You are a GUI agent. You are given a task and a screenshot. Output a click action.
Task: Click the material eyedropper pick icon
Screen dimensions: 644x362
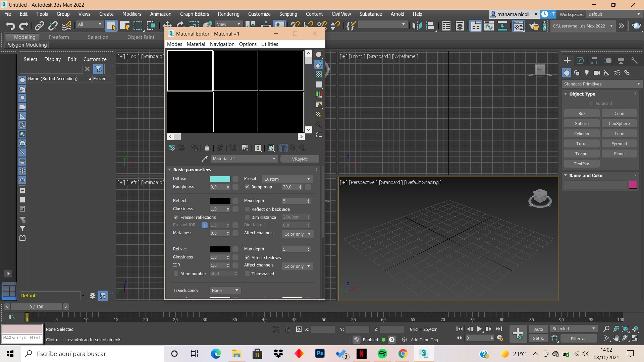[204, 159]
